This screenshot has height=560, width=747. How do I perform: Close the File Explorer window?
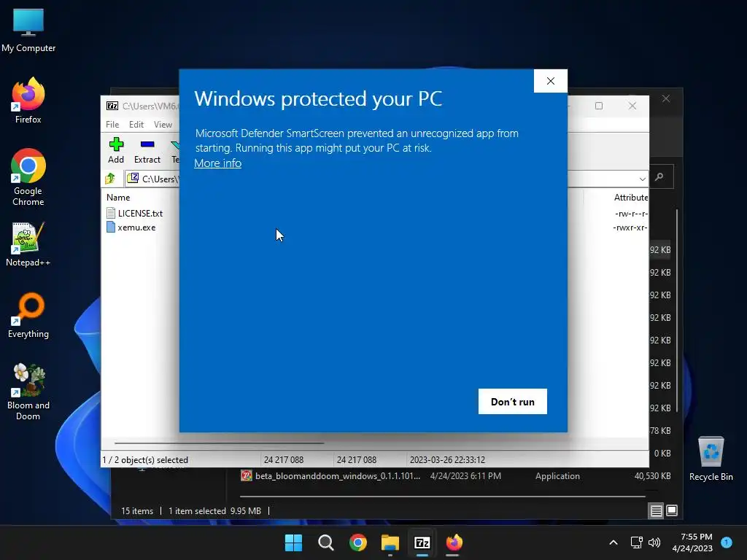pyautogui.click(x=666, y=98)
